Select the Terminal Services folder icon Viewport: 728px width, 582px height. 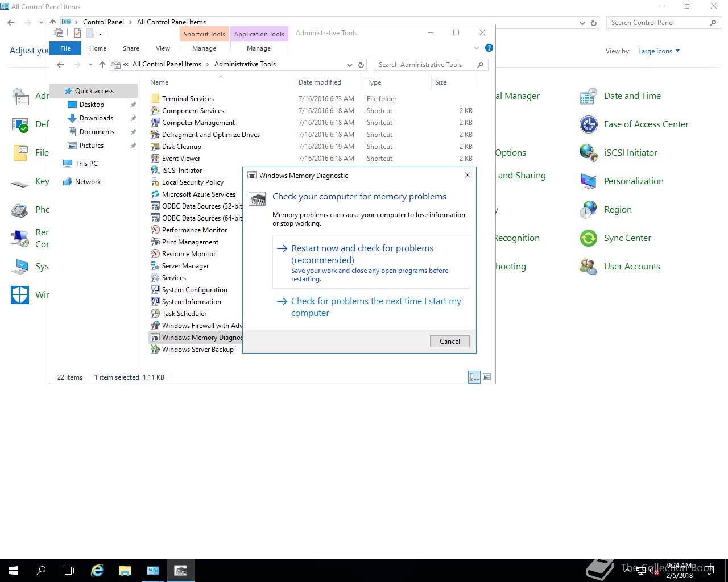(x=155, y=99)
